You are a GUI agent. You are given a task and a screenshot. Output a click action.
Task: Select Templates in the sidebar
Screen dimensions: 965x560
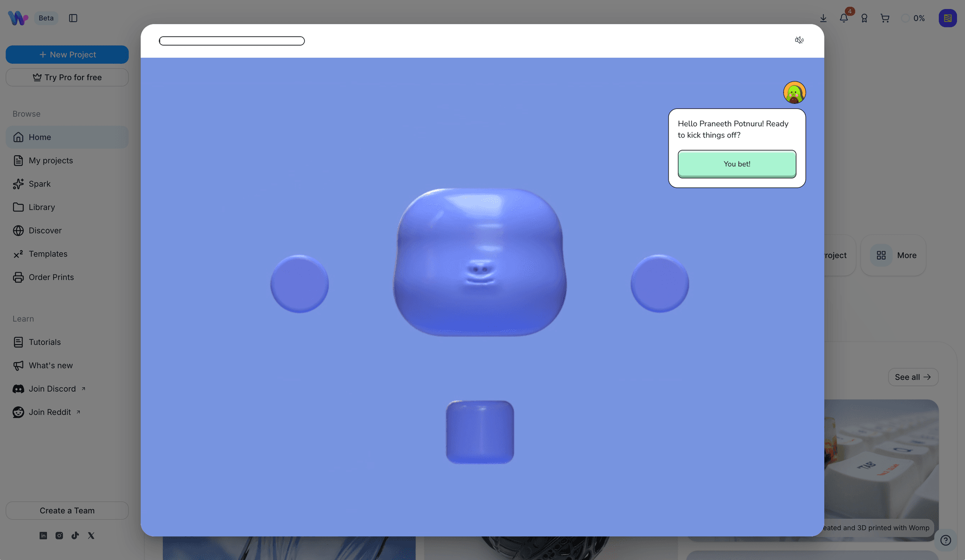48,254
